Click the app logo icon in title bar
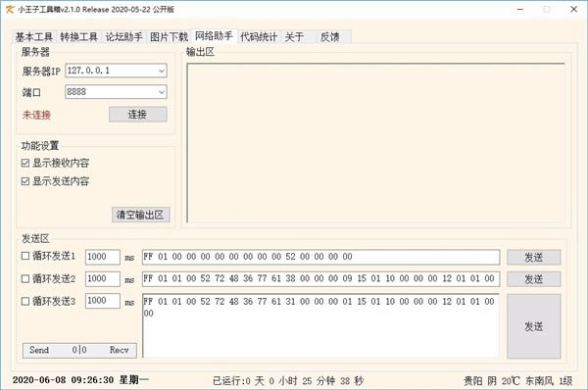 (10, 10)
